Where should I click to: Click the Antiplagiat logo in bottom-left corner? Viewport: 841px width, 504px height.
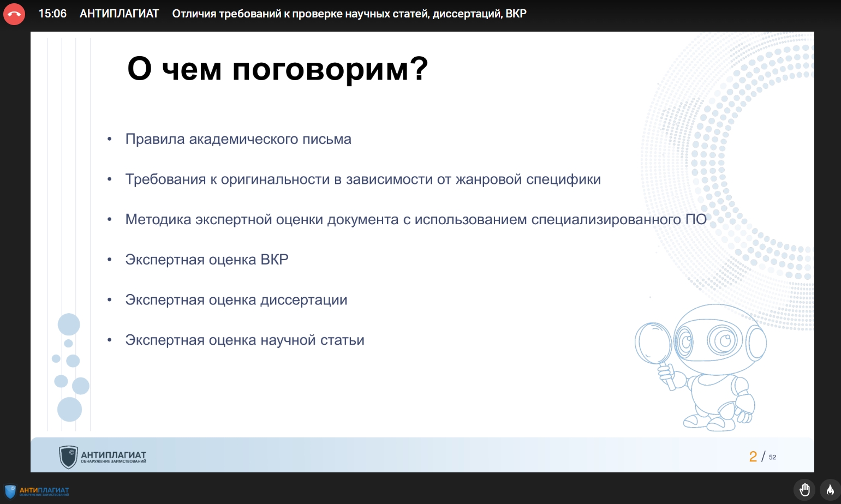click(x=37, y=491)
